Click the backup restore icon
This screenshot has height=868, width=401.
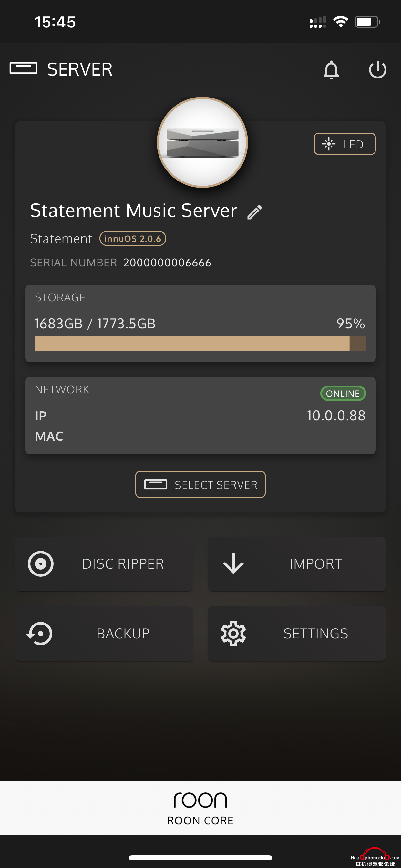(x=39, y=634)
